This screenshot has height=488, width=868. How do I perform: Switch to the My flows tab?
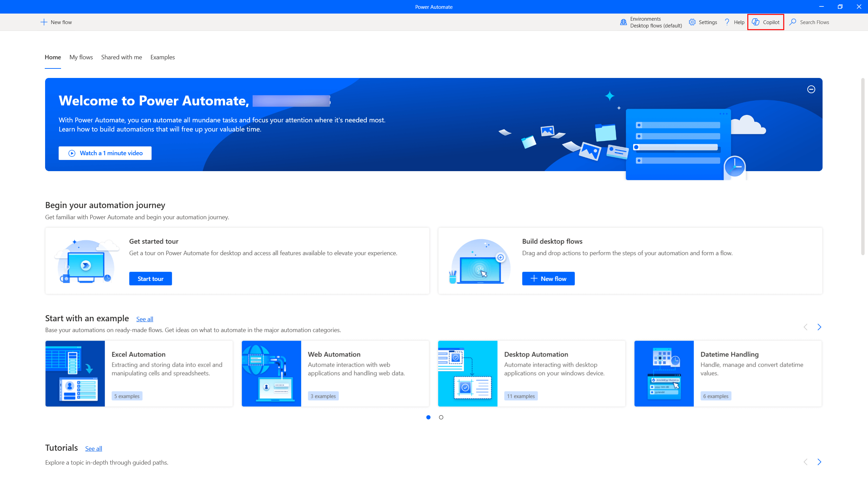pyautogui.click(x=81, y=57)
